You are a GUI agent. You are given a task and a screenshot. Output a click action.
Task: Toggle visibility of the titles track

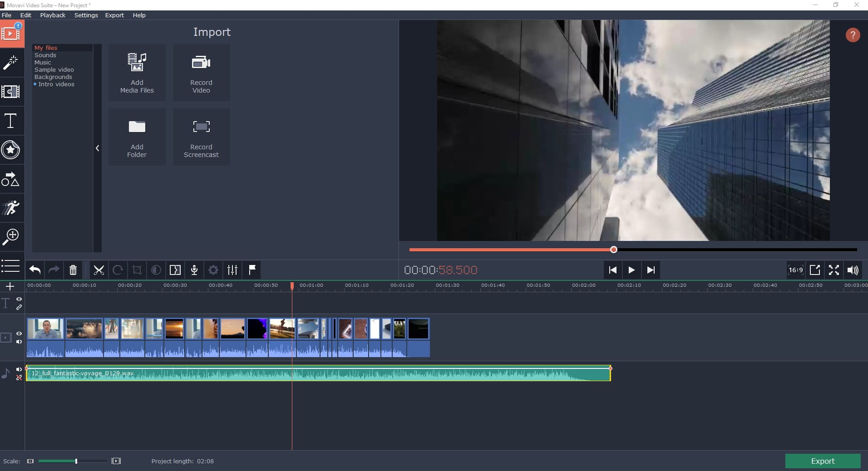pos(19,299)
